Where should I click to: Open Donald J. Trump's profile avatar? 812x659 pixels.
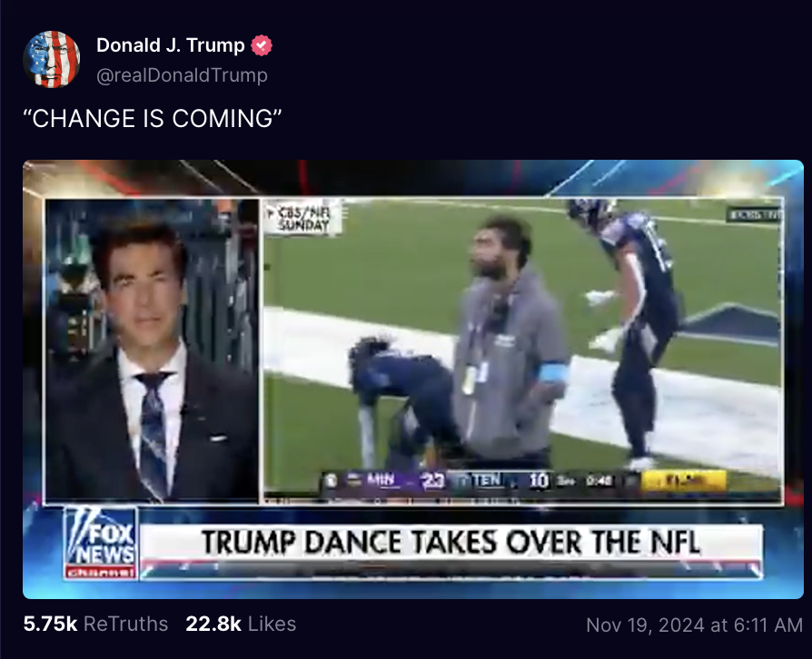[x=51, y=59]
